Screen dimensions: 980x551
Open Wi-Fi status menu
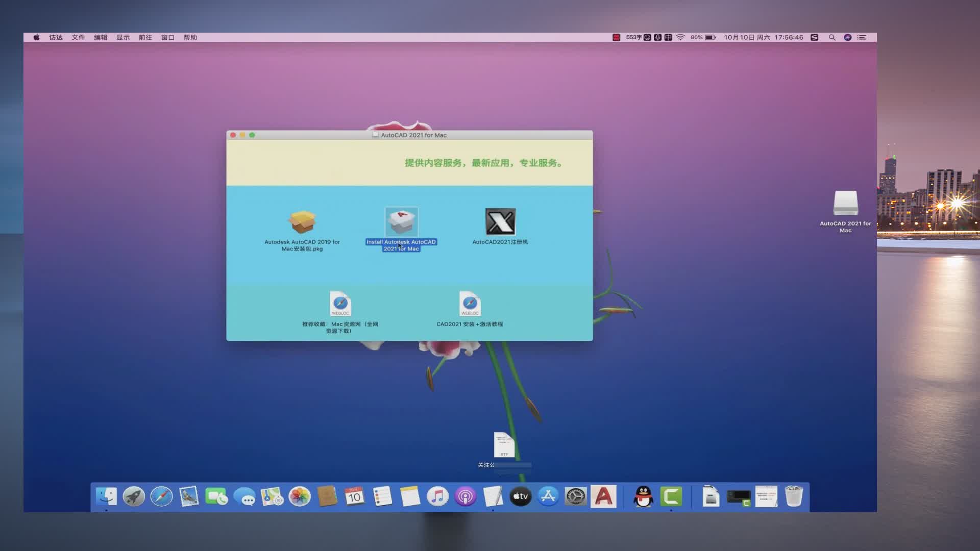[680, 37]
